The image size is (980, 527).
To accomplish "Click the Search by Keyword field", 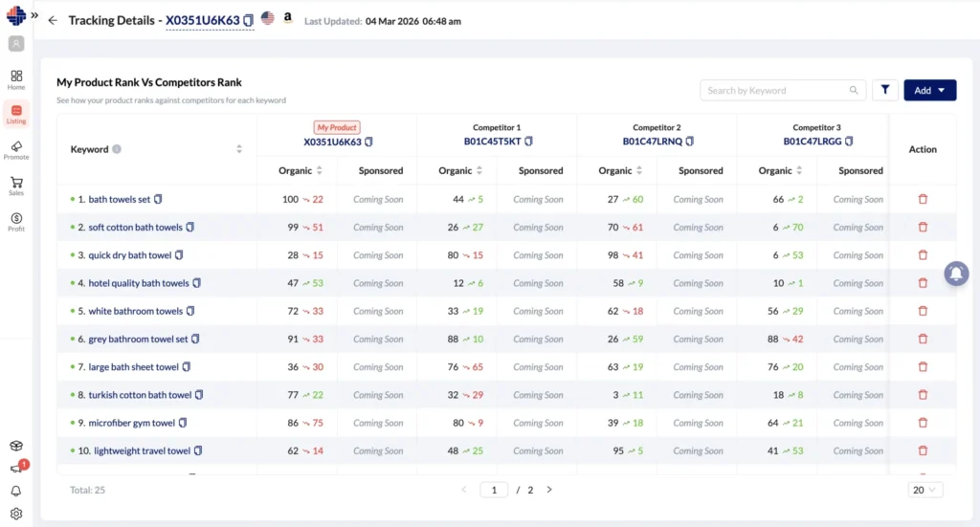I will [775, 91].
